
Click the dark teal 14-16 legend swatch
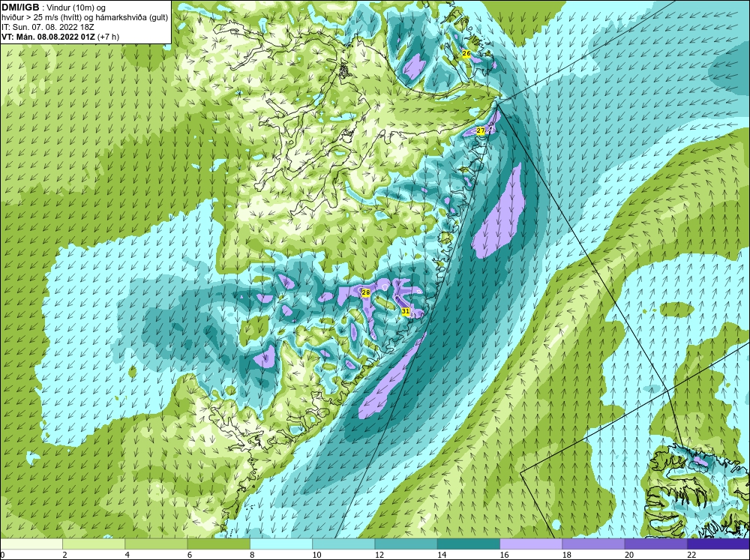pyautogui.click(x=468, y=544)
